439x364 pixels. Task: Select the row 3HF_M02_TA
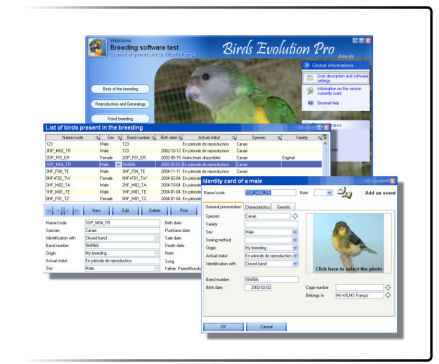123,185
